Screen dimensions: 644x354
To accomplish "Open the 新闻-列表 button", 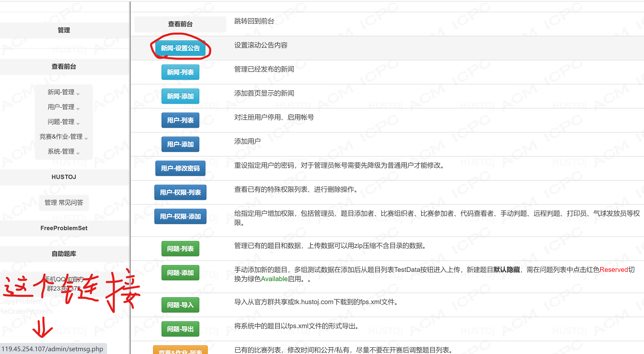I will click(180, 72).
